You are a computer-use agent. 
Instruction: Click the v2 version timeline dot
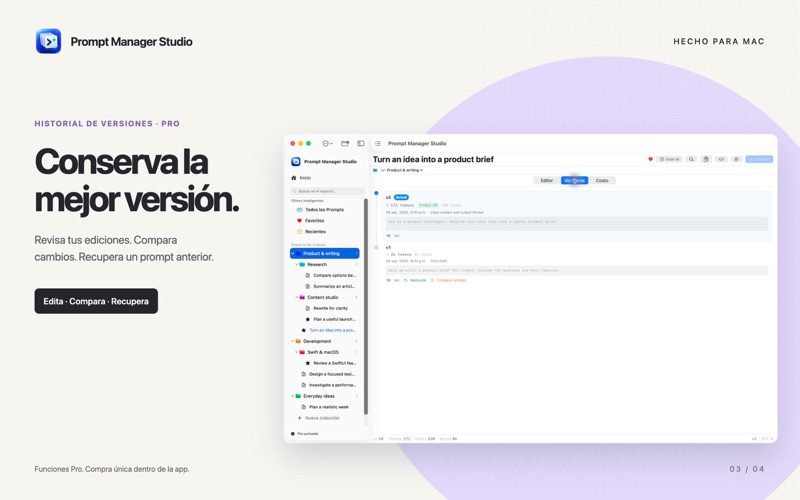point(377,193)
